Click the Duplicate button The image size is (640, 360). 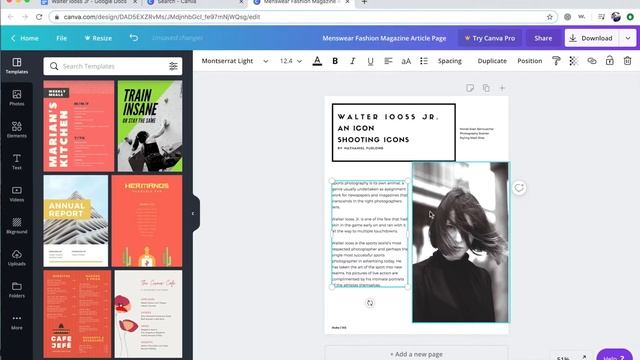point(492,61)
